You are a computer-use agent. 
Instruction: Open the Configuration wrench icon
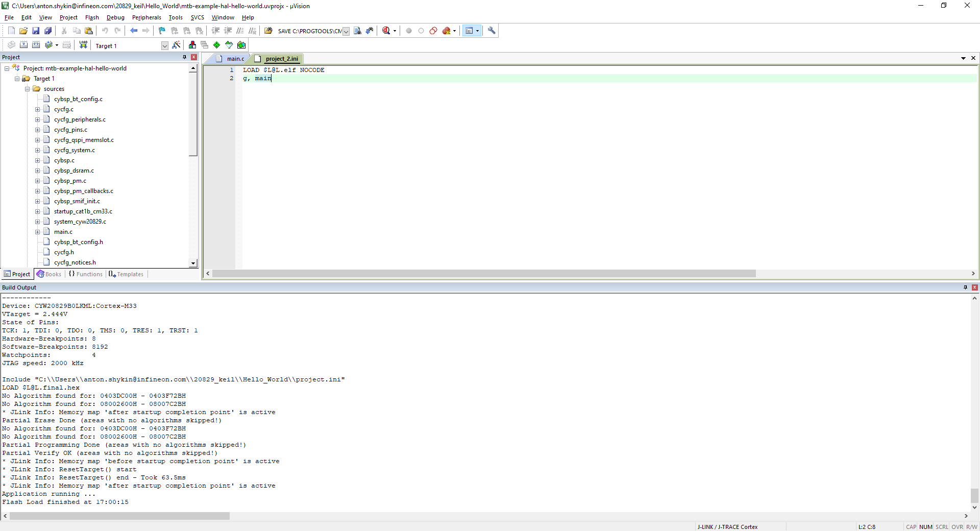[492, 31]
